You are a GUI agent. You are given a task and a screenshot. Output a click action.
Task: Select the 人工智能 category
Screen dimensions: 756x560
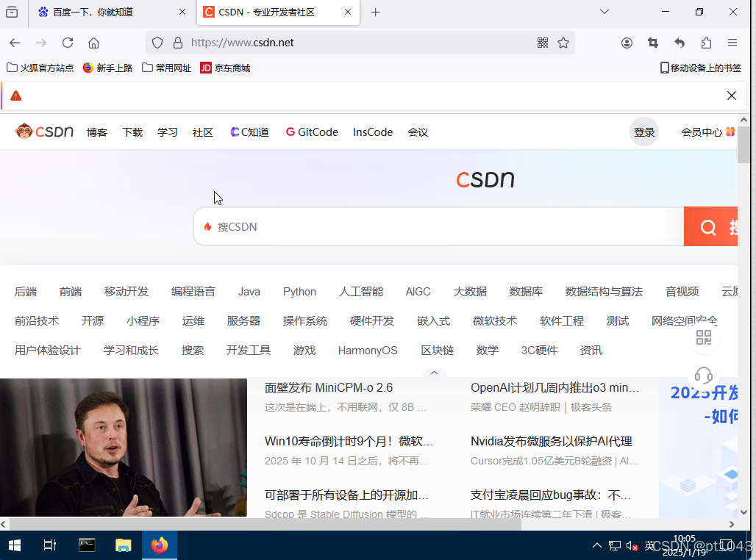click(x=360, y=292)
